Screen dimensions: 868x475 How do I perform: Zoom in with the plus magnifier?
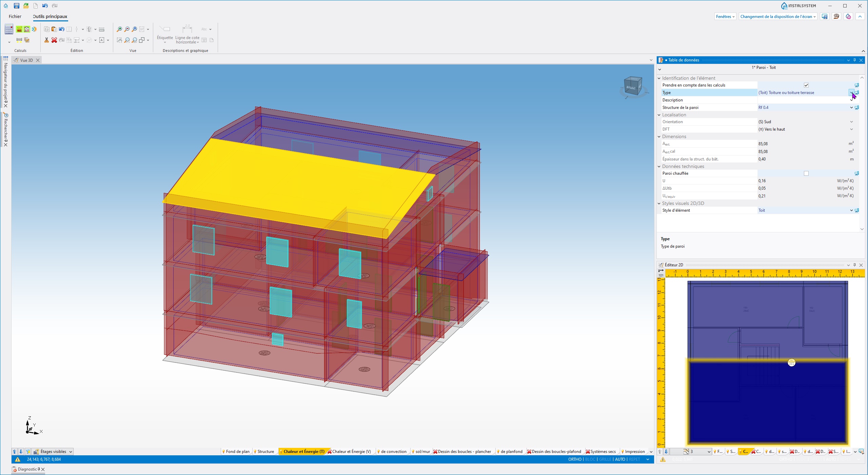[119, 29]
